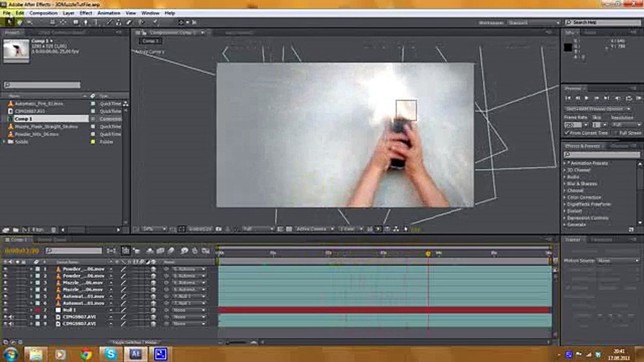Open the Windows Start orb
The height and width of the screenshot is (362, 644).
[x=11, y=354]
